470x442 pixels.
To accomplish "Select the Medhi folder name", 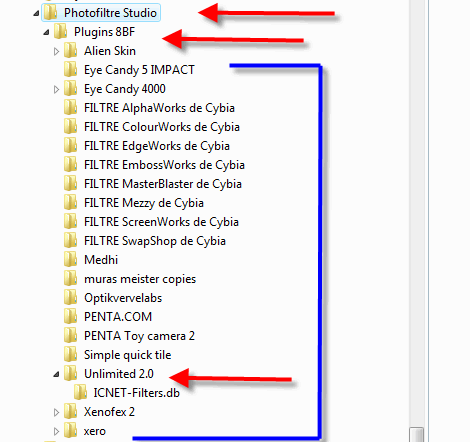I will (x=101, y=260).
